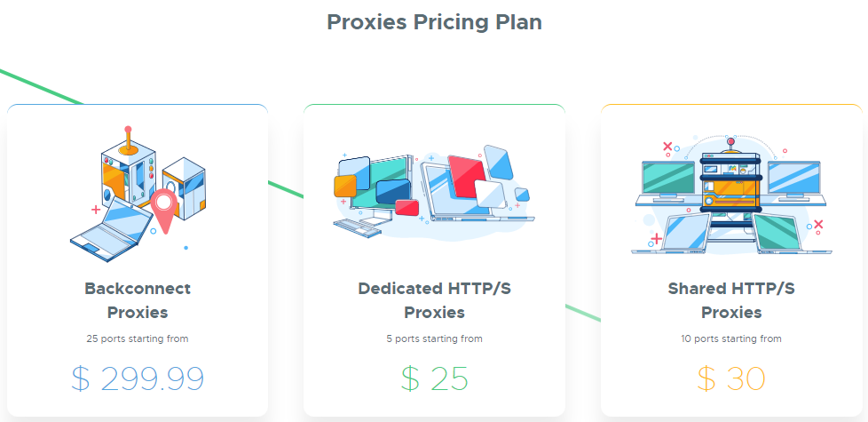Open the Dedicated HTTP/S Proxies title
The image size is (868, 422).
pos(434,300)
